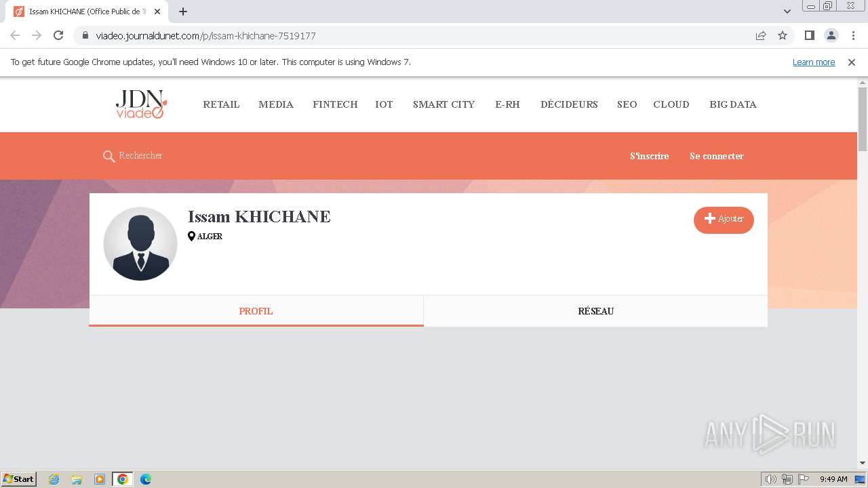Click the Ajouter button
Image resolution: width=868 pixels, height=488 pixels.
tap(724, 220)
